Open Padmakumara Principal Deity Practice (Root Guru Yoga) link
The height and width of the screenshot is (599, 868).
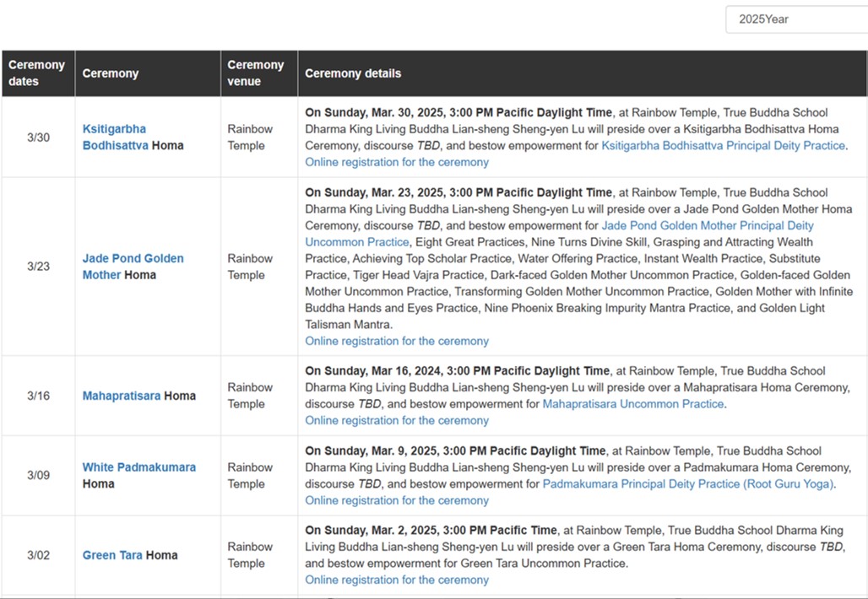(x=688, y=484)
